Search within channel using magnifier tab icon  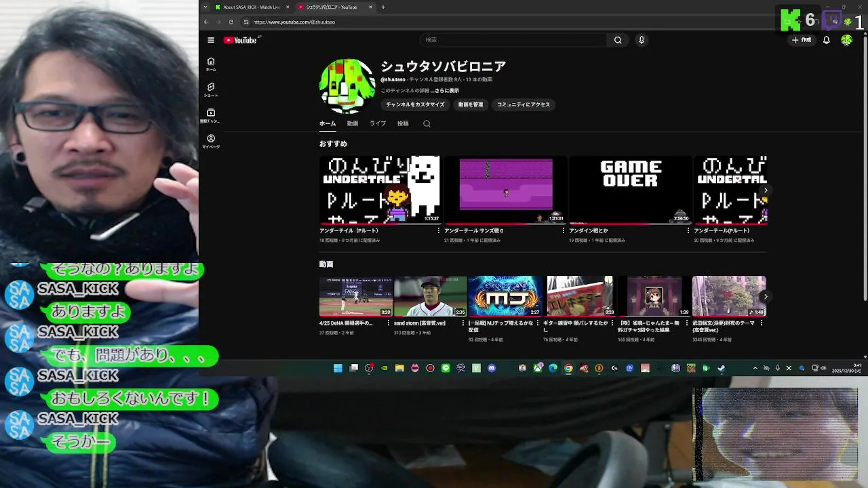[427, 123]
